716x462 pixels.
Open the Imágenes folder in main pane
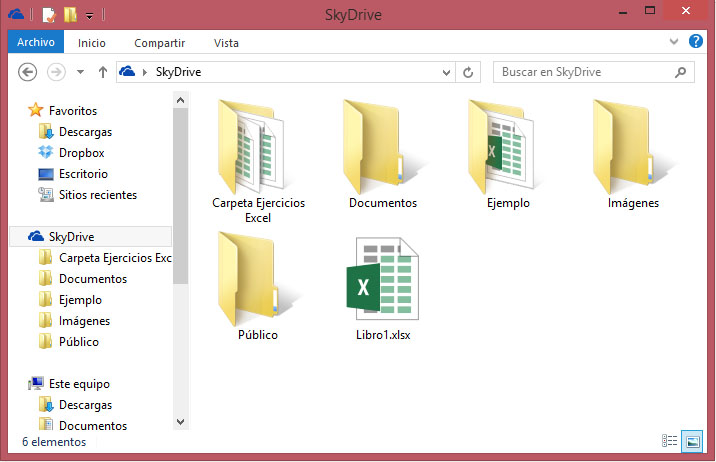click(632, 146)
